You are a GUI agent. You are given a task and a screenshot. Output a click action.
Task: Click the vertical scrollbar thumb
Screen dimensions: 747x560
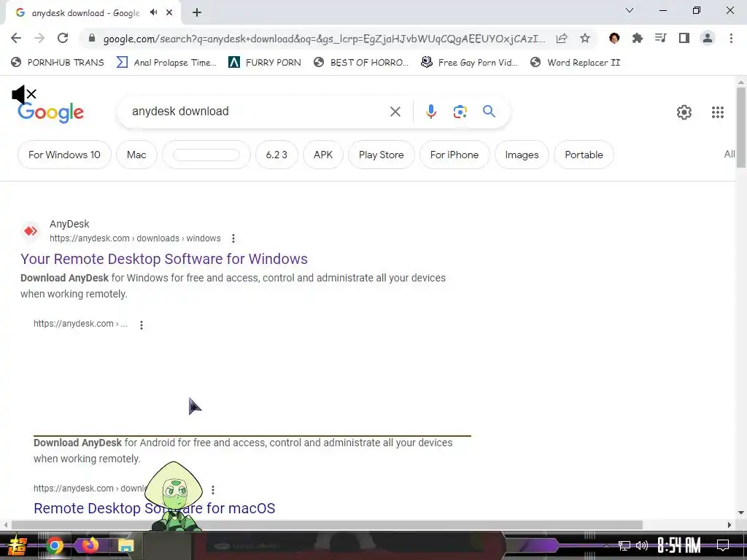741,128
